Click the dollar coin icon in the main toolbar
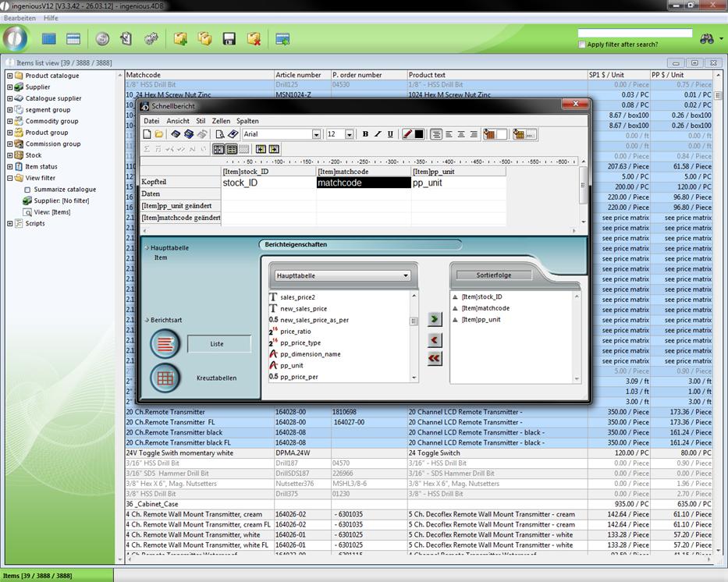The image size is (728, 582). [102, 39]
